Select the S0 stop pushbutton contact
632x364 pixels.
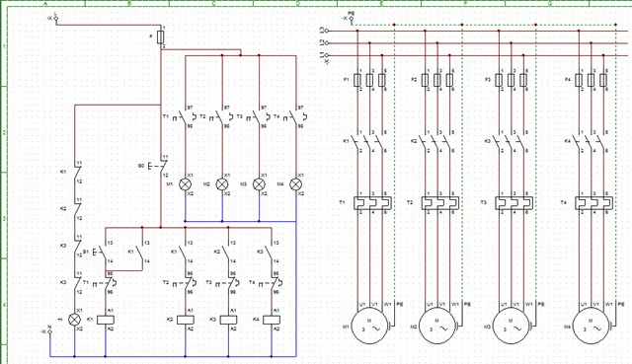pos(158,166)
